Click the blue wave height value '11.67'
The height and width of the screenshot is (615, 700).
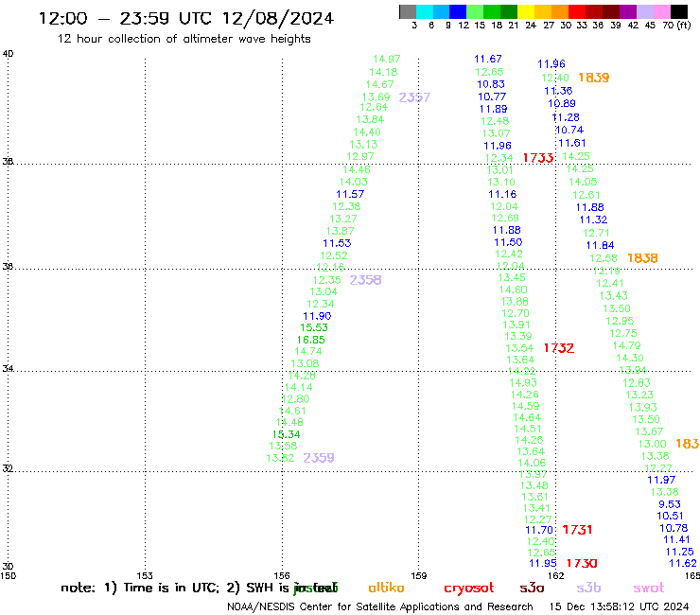tap(488, 59)
